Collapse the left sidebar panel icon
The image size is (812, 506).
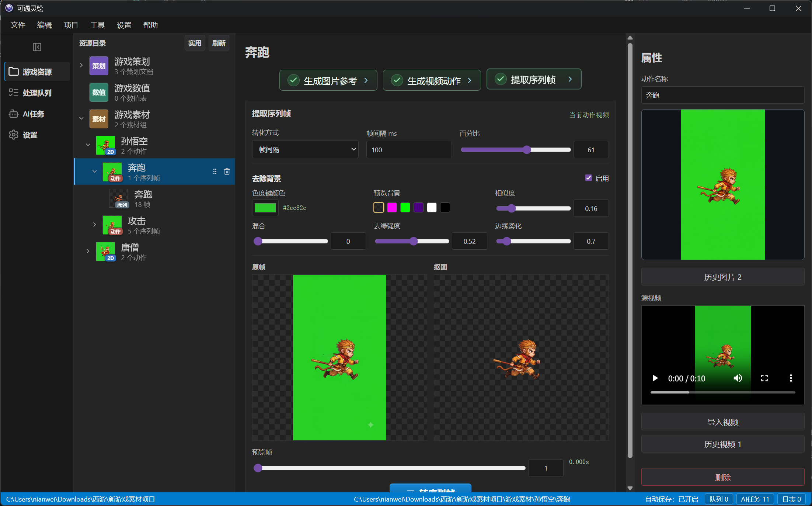click(x=37, y=47)
